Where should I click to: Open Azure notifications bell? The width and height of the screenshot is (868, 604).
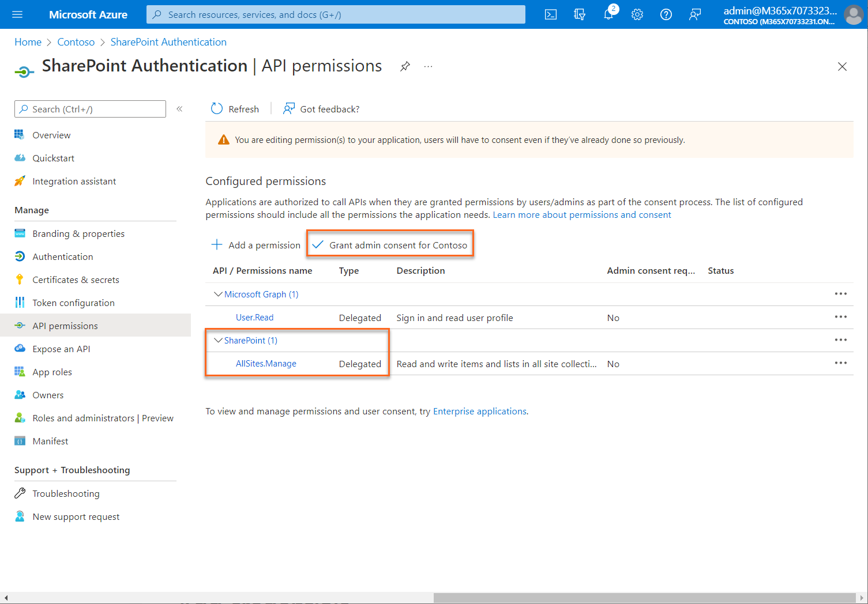tap(608, 14)
